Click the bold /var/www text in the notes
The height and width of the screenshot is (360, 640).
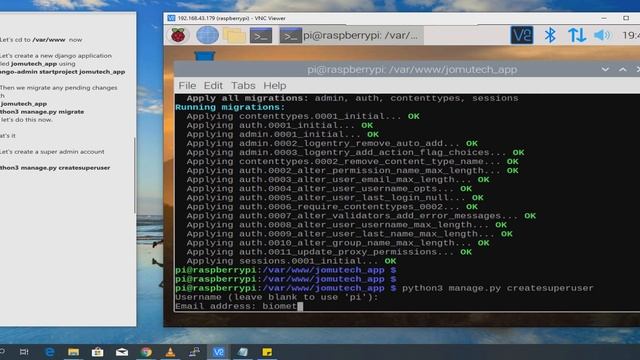[x=49, y=40]
